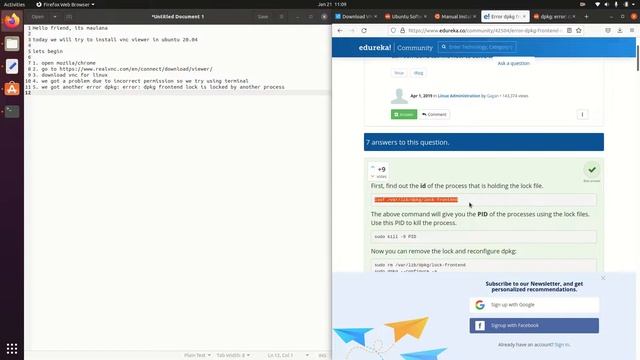Open the Pocket save icon
640x360 pixels.
pos(608,31)
